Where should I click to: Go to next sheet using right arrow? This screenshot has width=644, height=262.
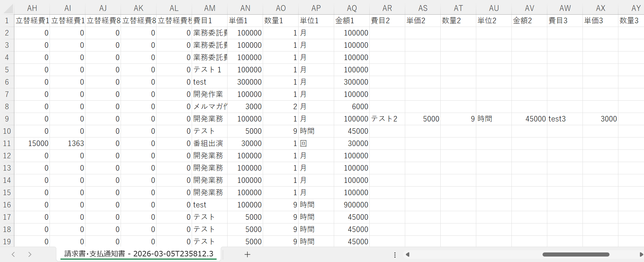coord(30,254)
